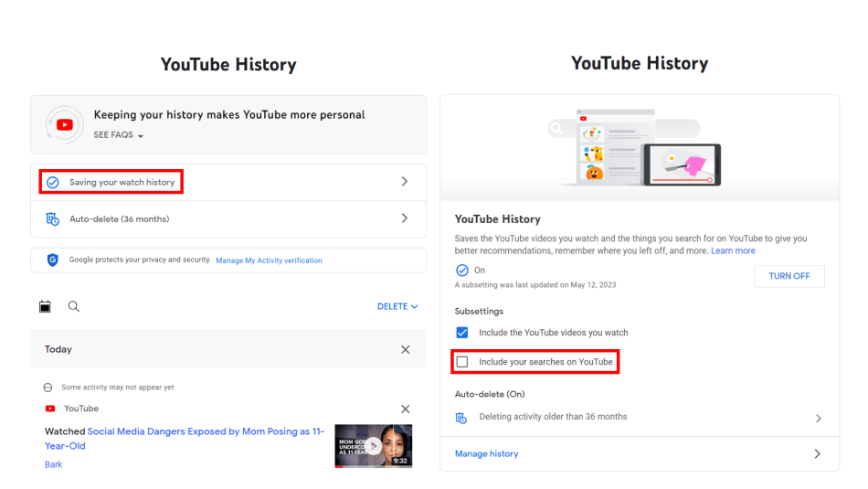This screenshot has width=868, height=489.
Task: Open the Bark channel link
Action: click(53, 464)
